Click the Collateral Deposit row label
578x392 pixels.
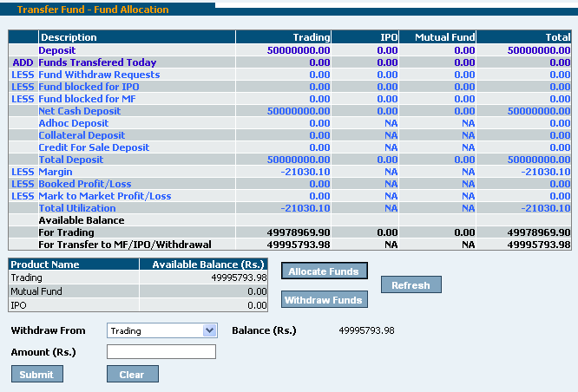click(82, 135)
